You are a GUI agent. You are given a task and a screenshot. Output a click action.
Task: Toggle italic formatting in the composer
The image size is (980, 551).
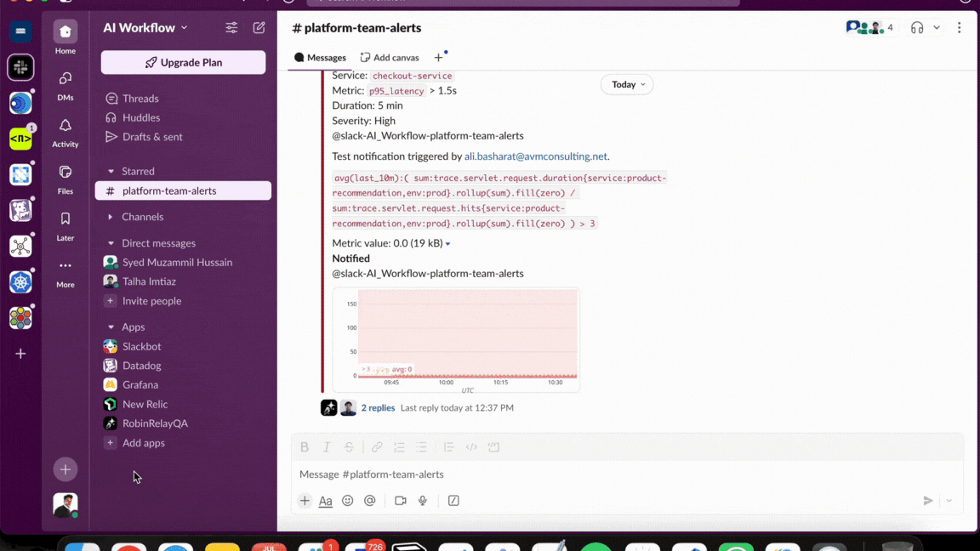326,446
